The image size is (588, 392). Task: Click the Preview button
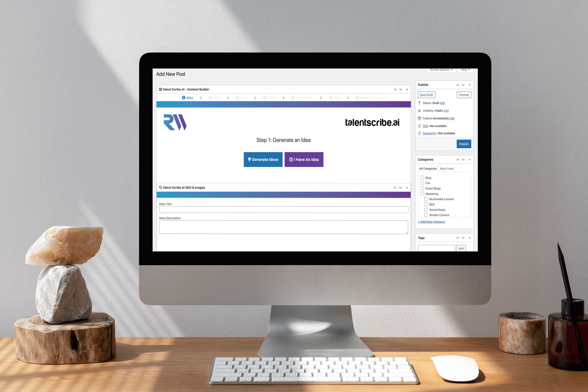pos(463,94)
